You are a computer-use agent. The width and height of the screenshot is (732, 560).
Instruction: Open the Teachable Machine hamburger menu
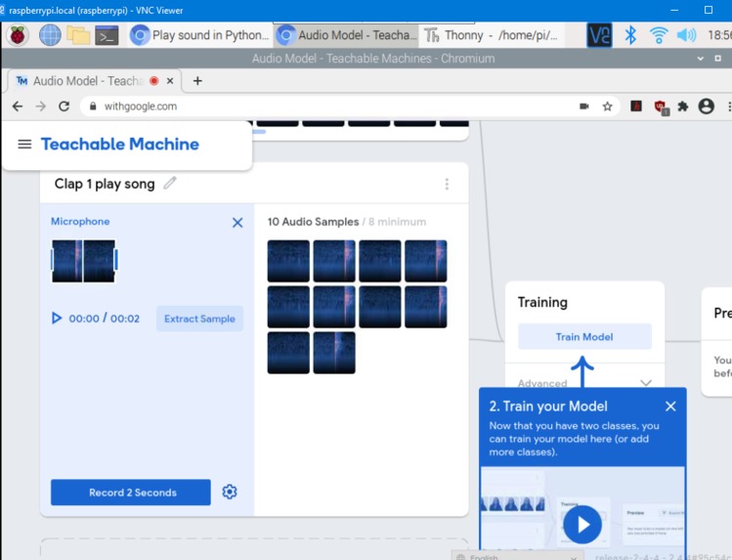point(24,145)
